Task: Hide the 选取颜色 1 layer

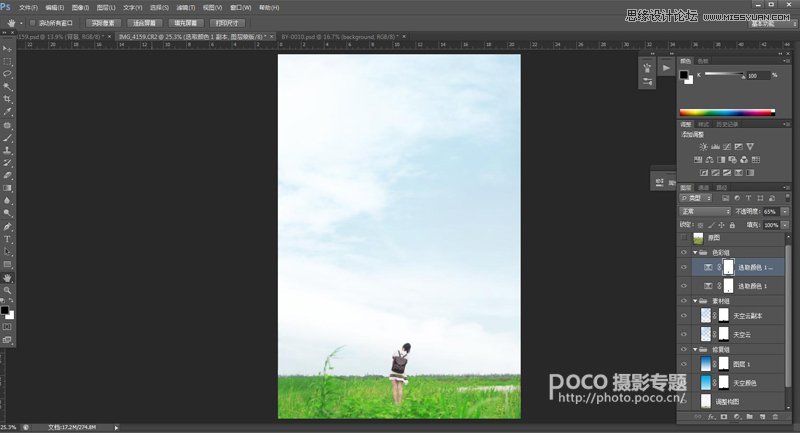Action: click(684, 286)
